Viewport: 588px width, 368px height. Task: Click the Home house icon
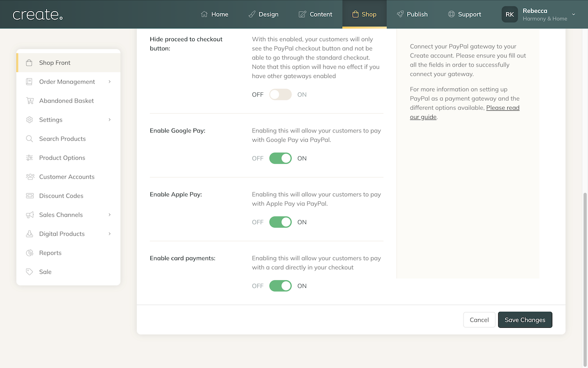[x=204, y=14]
